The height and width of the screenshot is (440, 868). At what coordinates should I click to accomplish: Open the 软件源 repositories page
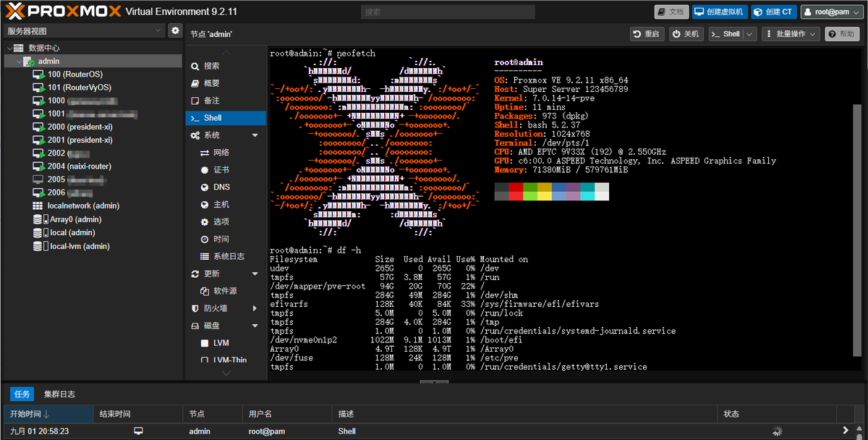(225, 291)
